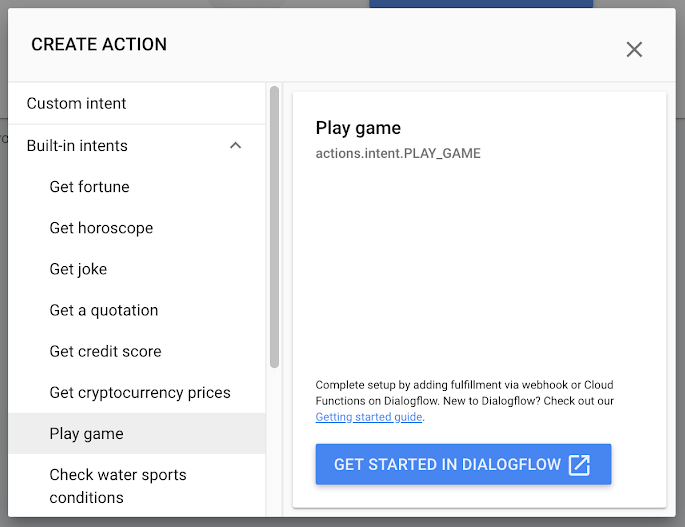Click the actions.intent.PLAY_GAME identifier text
Viewport: 685px width, 527px height.
[398, 154]
